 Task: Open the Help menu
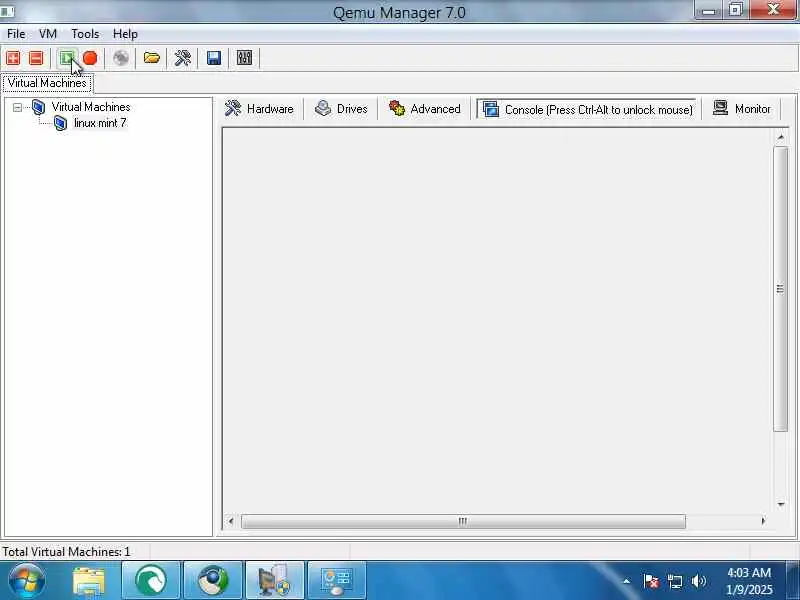point(125,34)
